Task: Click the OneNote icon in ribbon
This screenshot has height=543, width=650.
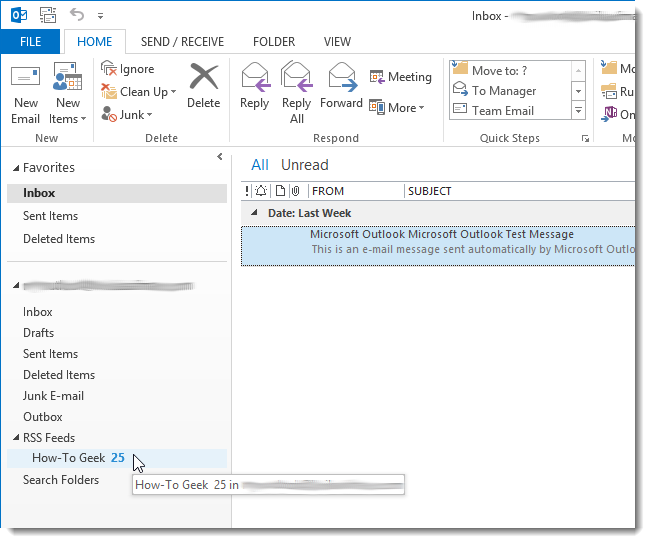Action: point(609,114)
